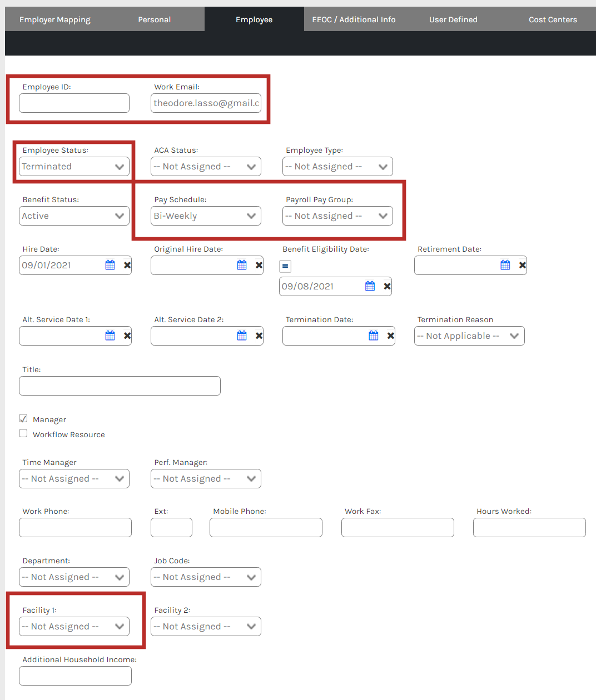This screenshot has height=700, width=596.
Task: Click the Title input field
Action: tap(120, 386)
